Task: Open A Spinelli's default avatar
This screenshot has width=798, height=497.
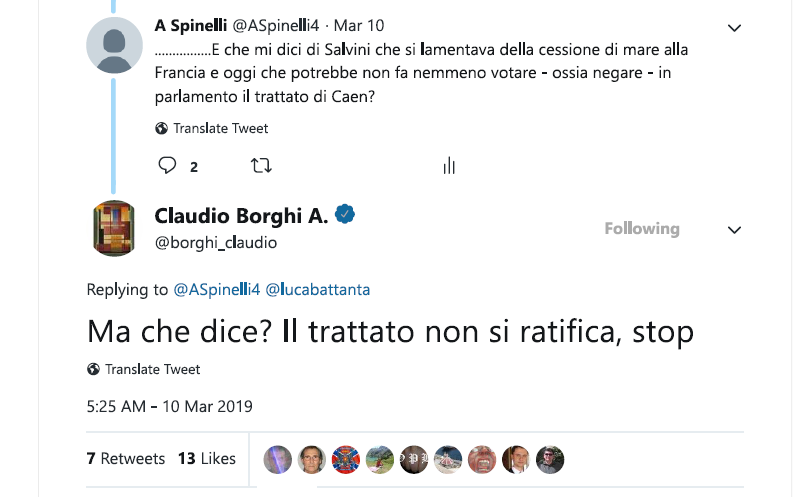Action: click(114, 46)
